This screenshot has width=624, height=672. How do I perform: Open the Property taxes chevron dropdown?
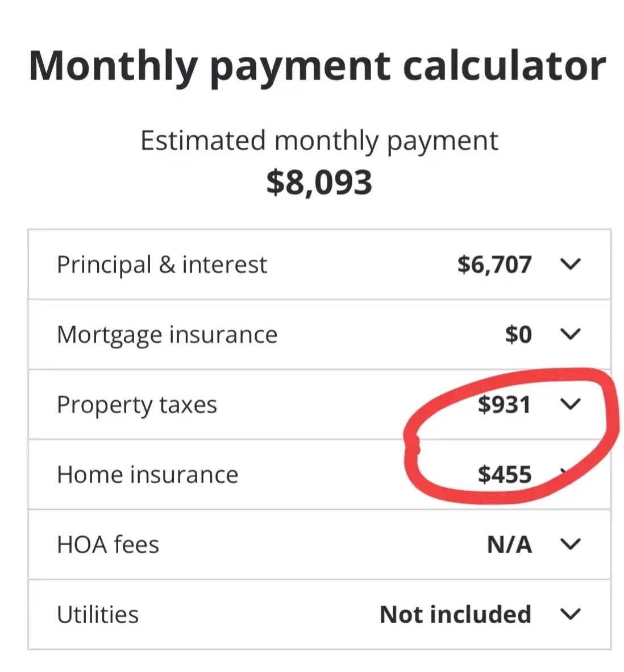coord(570,404)
